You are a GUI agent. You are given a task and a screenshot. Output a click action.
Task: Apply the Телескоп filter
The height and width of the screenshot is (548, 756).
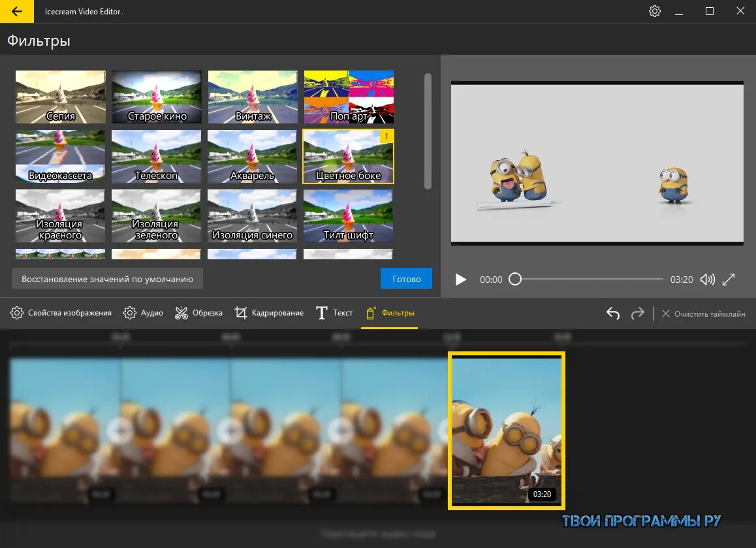point(157,156)
